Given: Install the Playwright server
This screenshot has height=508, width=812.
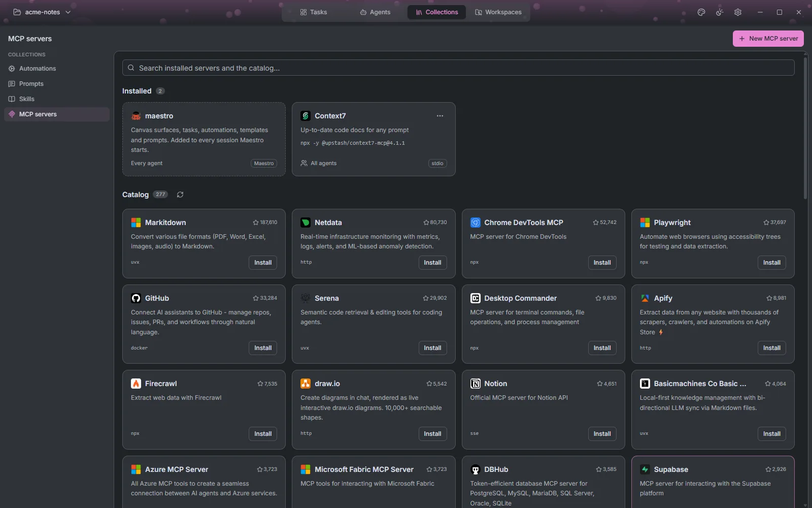Looking at the screenshot, I should pos(772,263).
